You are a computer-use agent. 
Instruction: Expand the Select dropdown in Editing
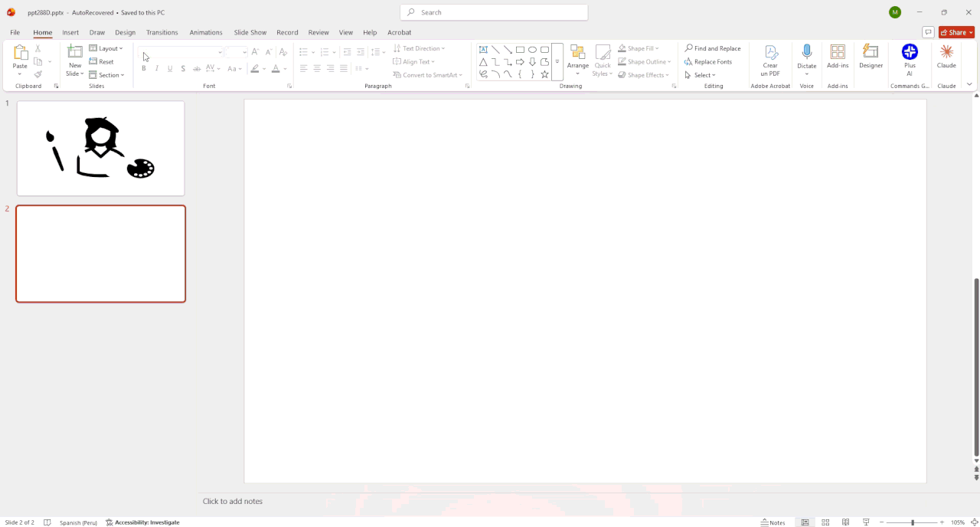(x=700, y=75)
